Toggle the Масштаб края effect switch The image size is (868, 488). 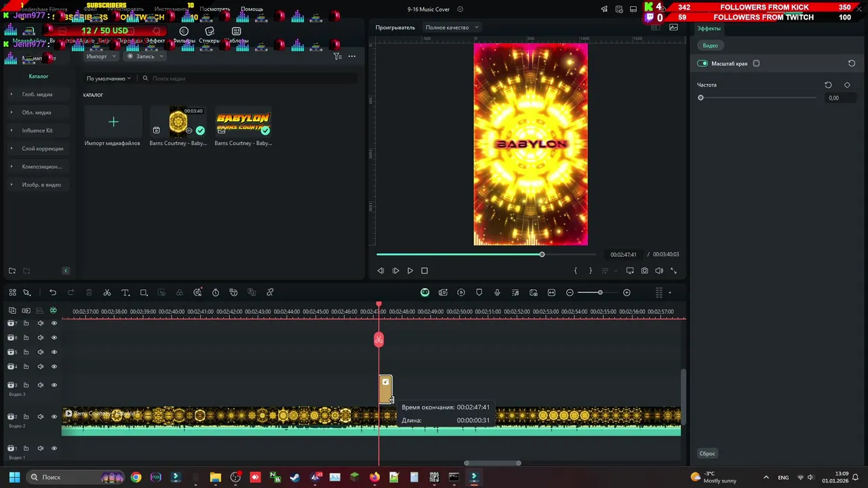703,64
